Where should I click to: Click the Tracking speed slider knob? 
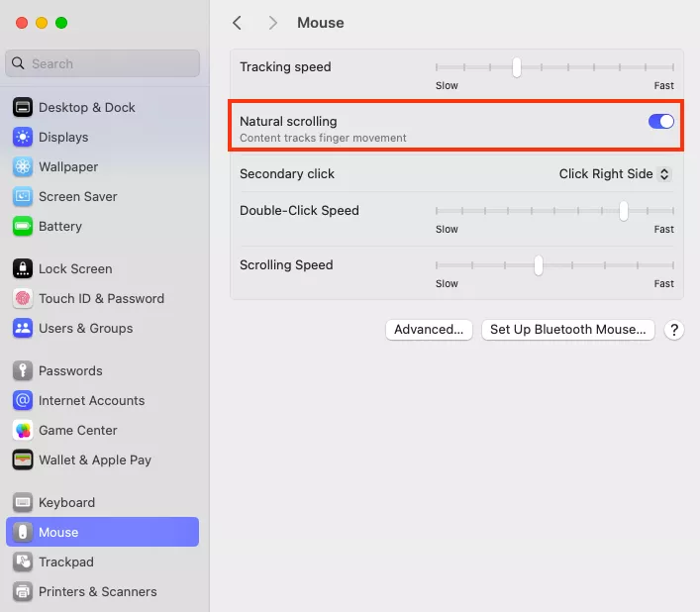coord(517,68)
